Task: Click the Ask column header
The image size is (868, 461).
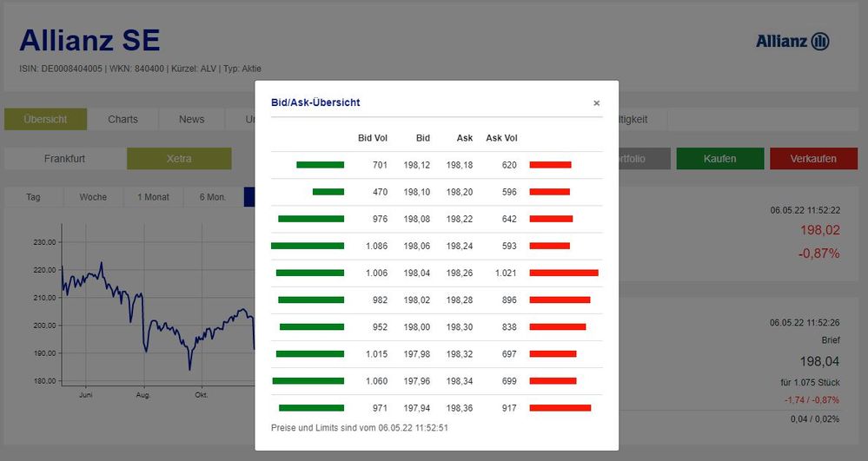Action: point(465,138)
